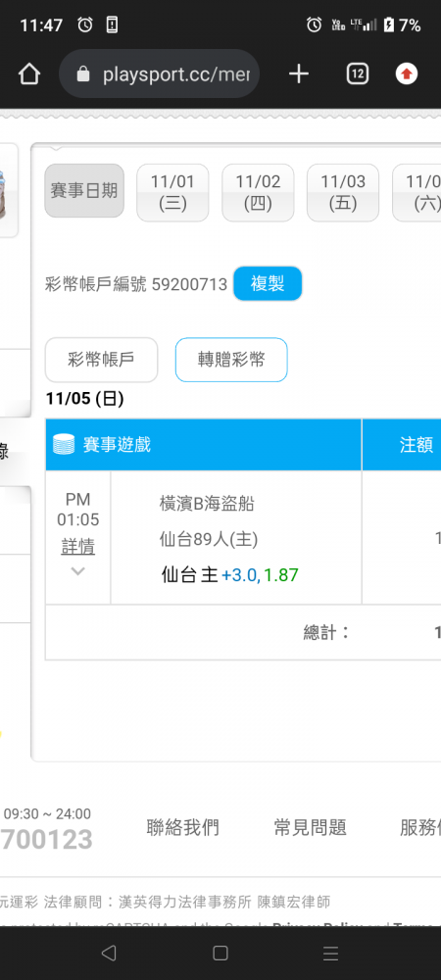Select the 11/01 (三) date tab
Viewport: 441px width, 980px height.
click(172, 192)
